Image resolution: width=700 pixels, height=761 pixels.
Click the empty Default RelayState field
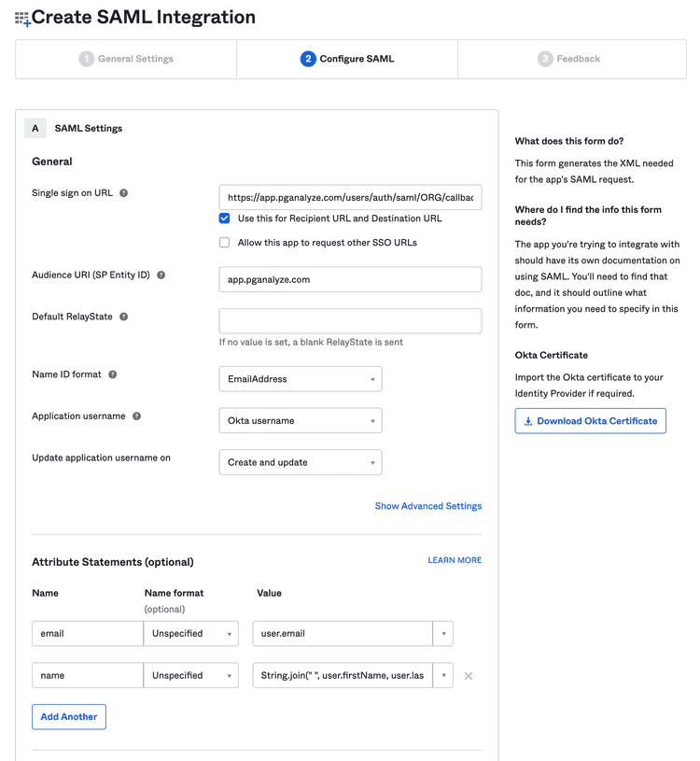click(350, 321)
